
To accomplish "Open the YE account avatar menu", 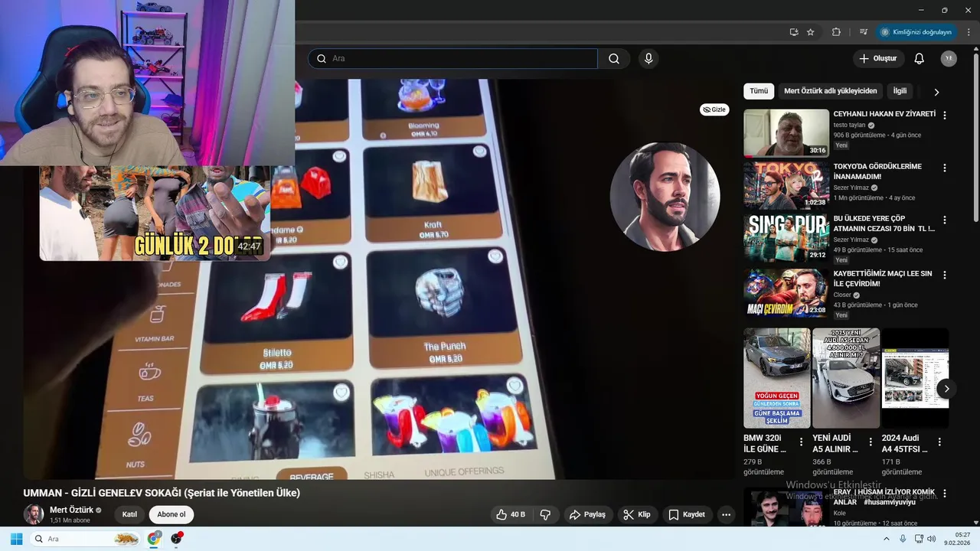I will [x=949, y=59].
